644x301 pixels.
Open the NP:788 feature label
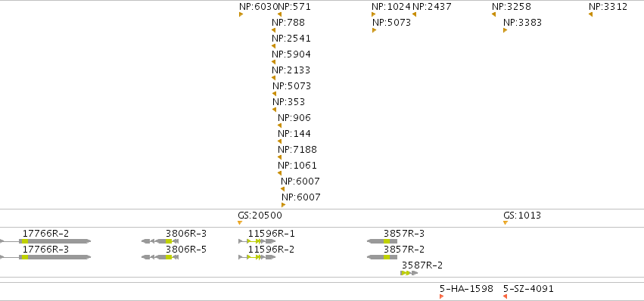[x=288, y=23]
